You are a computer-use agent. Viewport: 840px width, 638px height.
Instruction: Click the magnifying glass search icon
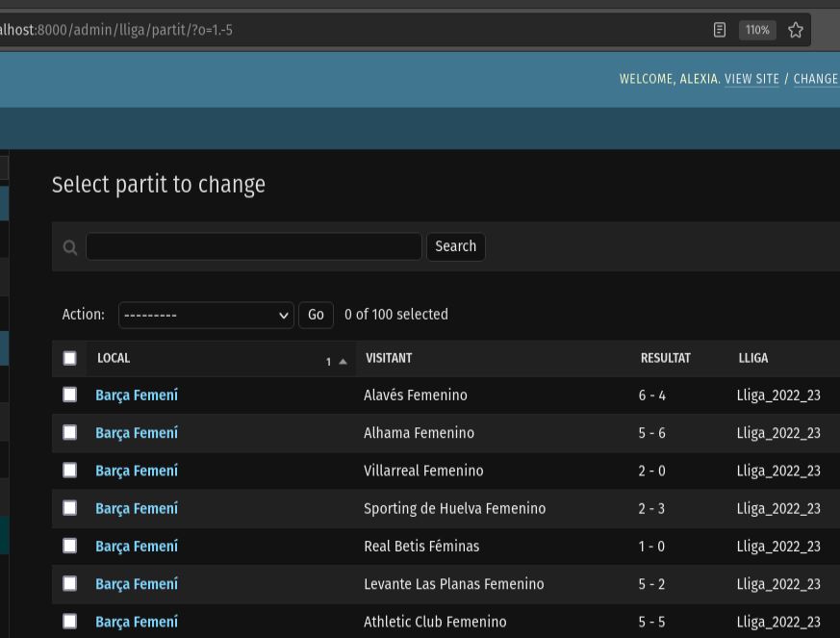69,247
